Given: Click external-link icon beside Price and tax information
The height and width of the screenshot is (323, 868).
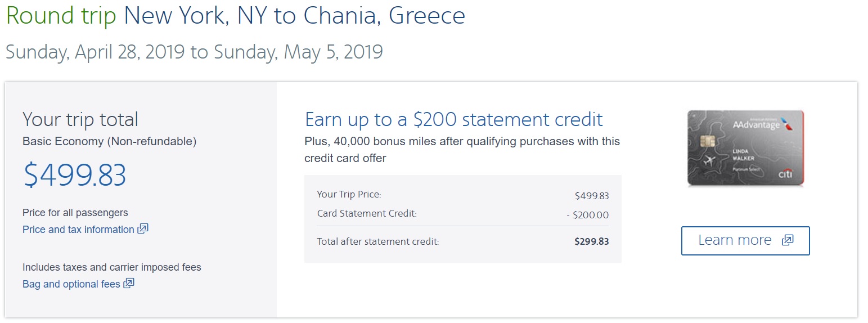Looking at the screenshot, I should [x=143, y=229].
